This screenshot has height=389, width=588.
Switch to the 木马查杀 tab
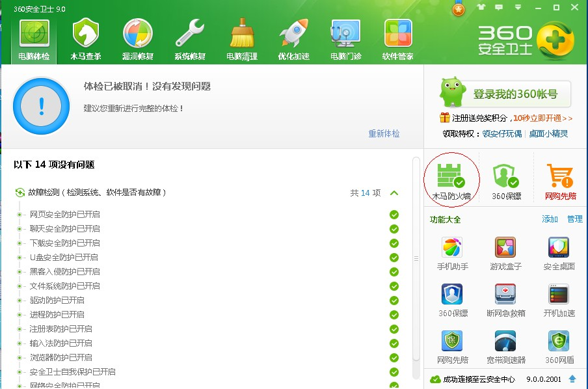pyautogui.click(x=86, y=40)
